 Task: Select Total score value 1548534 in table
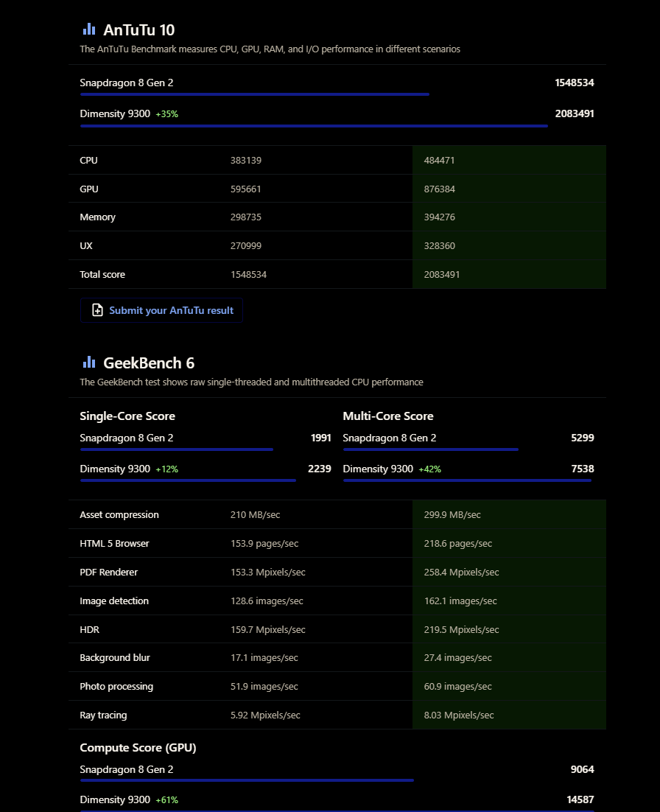pos(248,274)
